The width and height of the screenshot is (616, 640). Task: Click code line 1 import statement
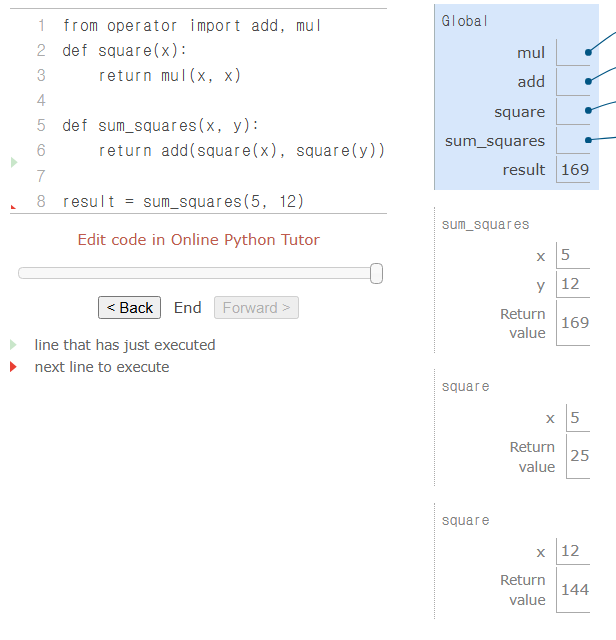click(192, 26)
